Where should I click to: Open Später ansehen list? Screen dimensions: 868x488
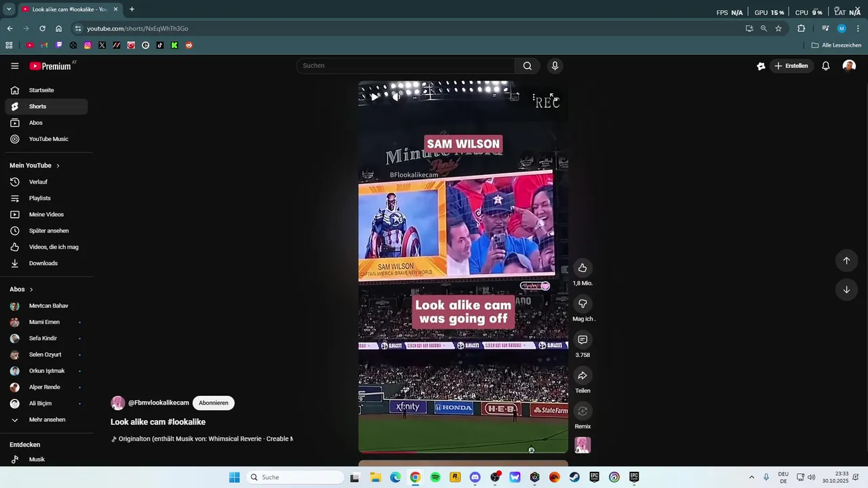tap(46, 230)
